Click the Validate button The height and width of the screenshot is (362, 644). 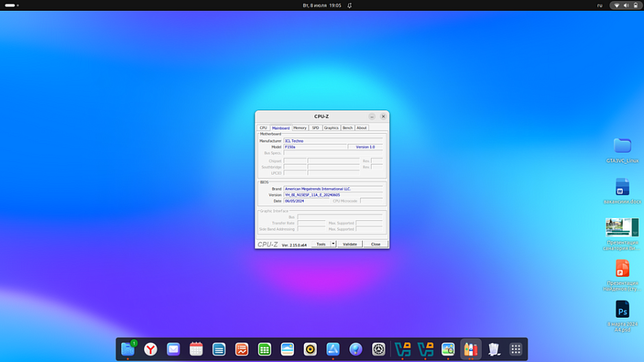coord(350,244)
